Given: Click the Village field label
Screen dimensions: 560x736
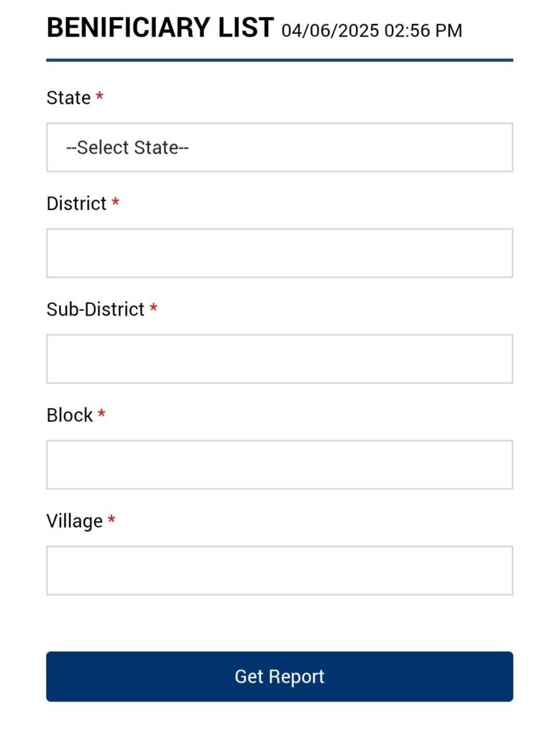Looking at the screenshot, I should tap(75, 522).
